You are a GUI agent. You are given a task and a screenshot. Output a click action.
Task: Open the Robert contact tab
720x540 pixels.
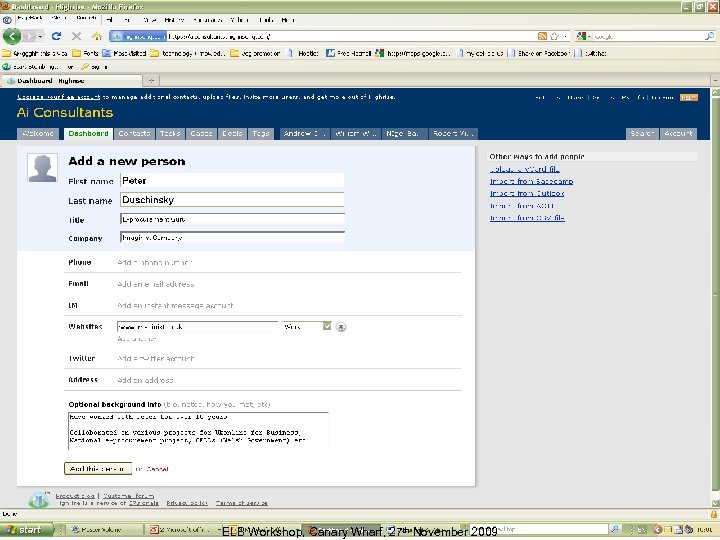coord(452,134)
